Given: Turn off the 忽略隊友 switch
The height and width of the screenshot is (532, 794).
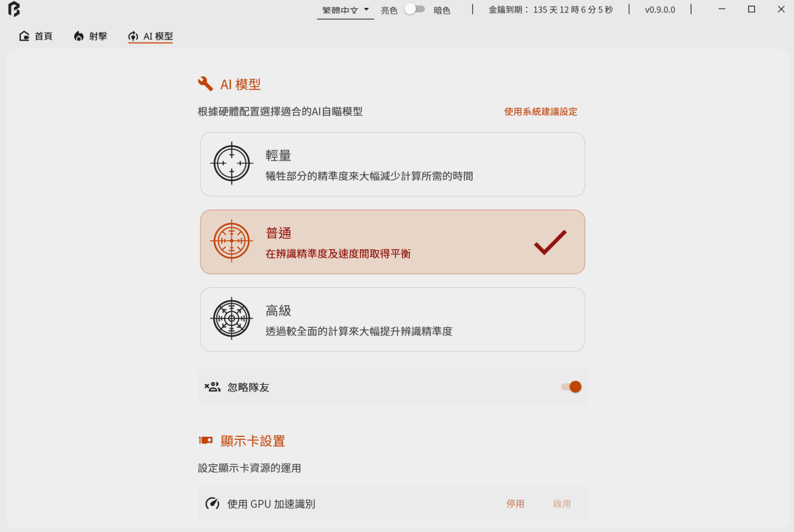Looking at the screenshot, I should pos(571,387).
